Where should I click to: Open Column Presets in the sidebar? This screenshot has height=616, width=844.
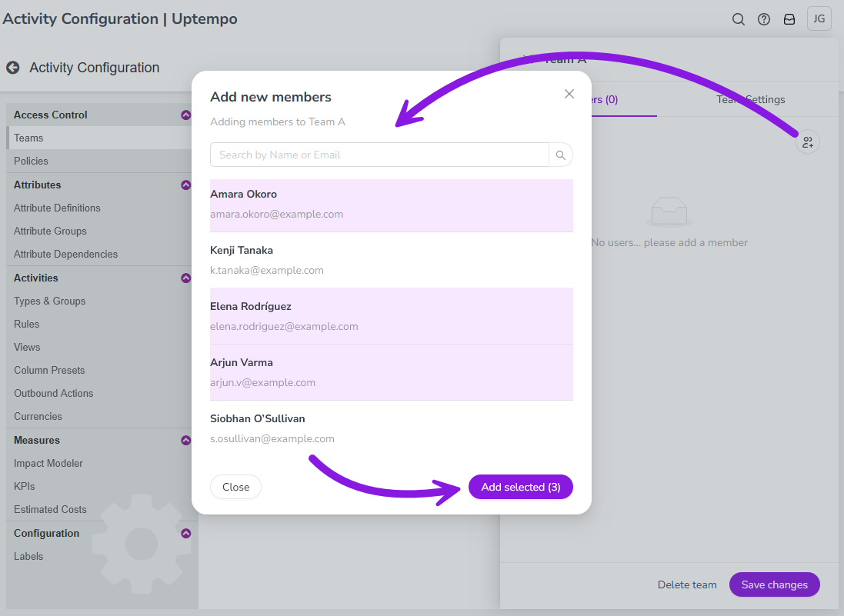(99, 371)
